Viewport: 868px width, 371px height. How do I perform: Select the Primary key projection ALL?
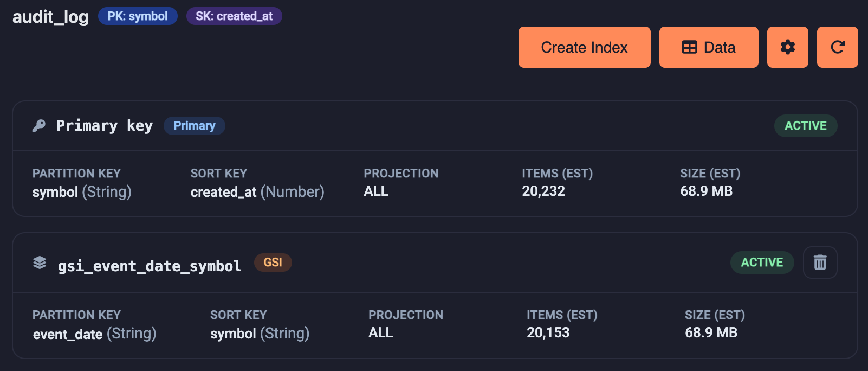[376, 191]
